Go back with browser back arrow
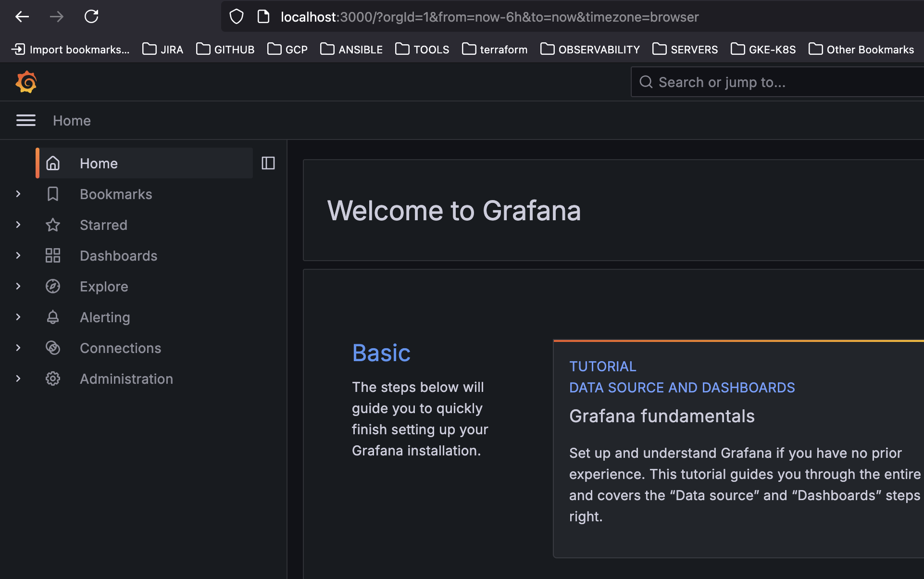Image resolution: width=924 pixels, height=579 pixels. tap(22, 17)
